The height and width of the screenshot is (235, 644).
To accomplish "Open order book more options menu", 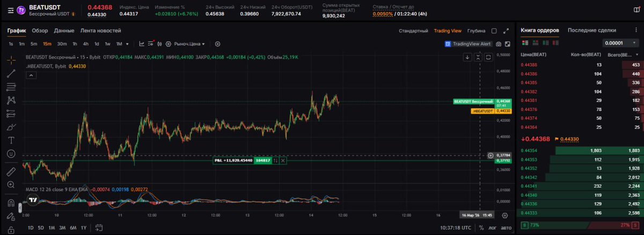I will (x=637, y=31).
